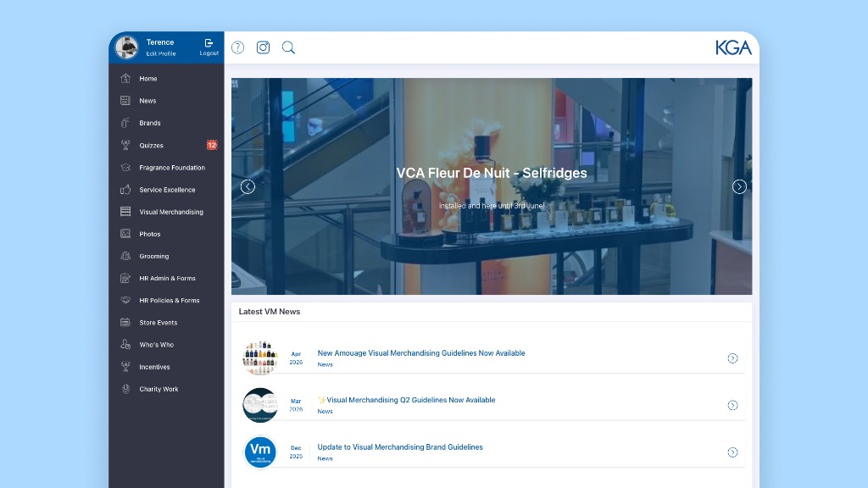Image resolution: width=868 pixels, height=488 pixels.
Task: Click the KGA logo
Action: [733, 47]
